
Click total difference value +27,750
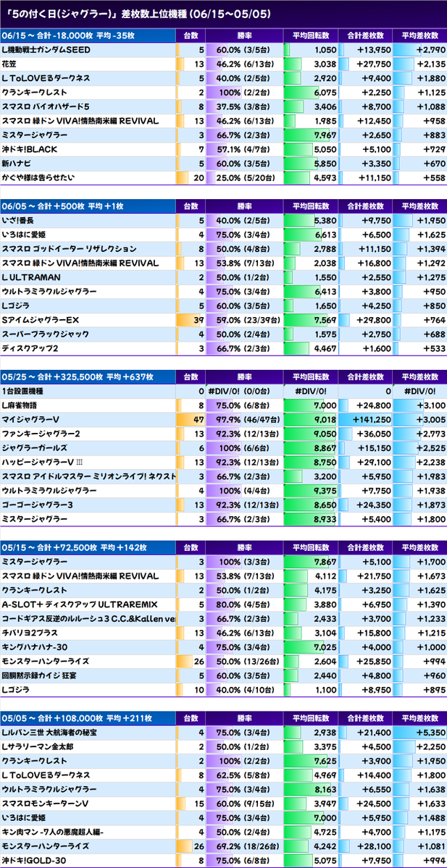click(364, 64)
